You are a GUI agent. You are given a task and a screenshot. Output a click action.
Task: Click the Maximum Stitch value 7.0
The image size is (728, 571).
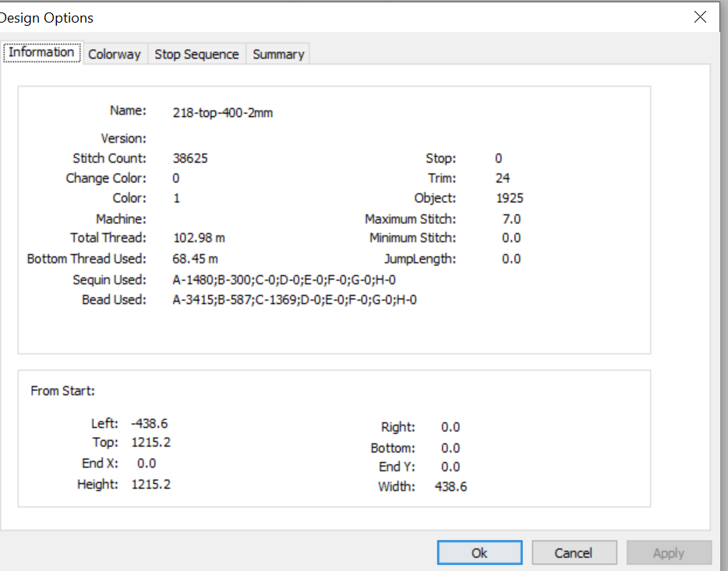tap(511, 219)
